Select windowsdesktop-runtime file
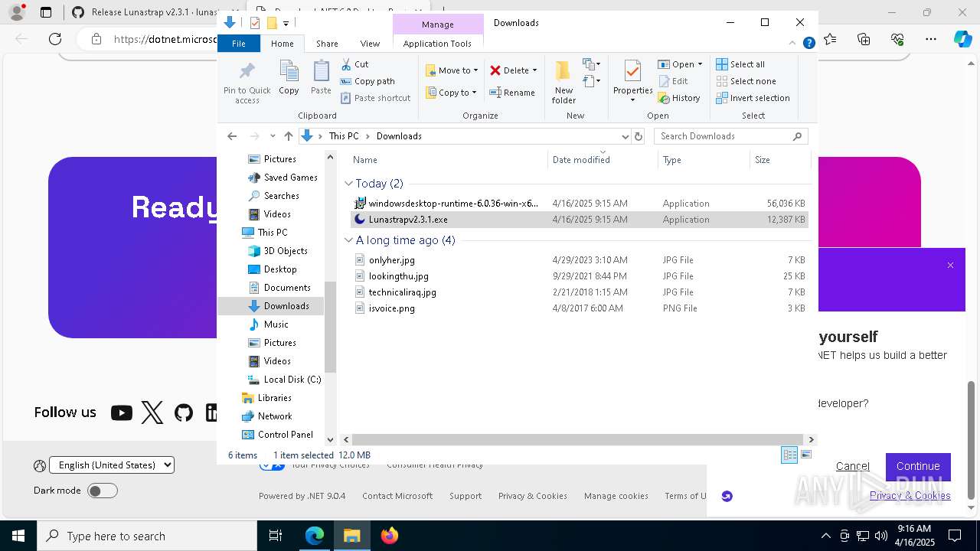 pyautogui.click(x=580, y=204)
